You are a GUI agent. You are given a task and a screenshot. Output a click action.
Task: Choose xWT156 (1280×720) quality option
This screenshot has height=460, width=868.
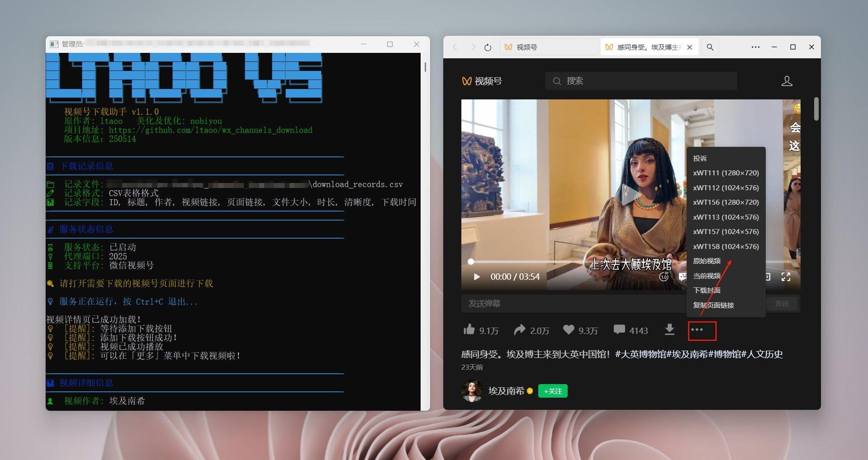point(726,202)
